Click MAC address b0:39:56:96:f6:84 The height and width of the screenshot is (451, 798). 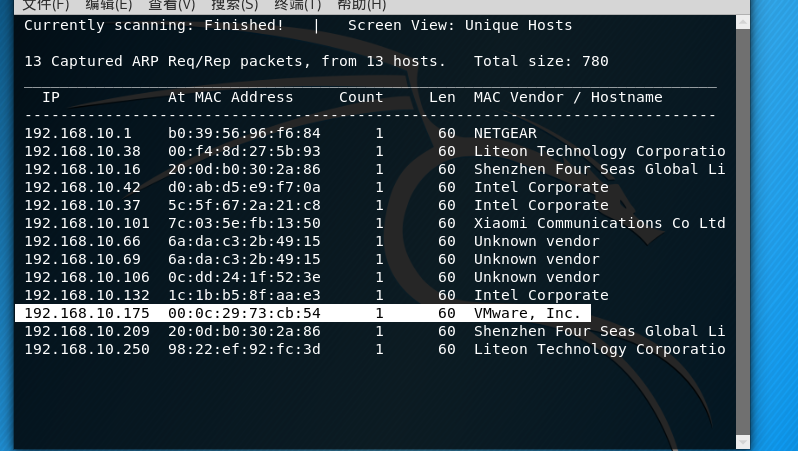pos(244,133)
